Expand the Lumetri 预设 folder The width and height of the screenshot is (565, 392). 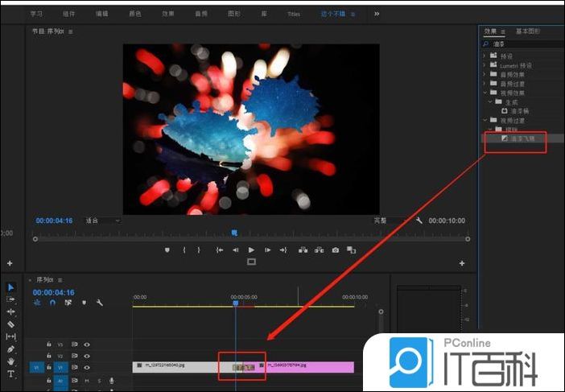pyautogui.click(x=485, y=65)
